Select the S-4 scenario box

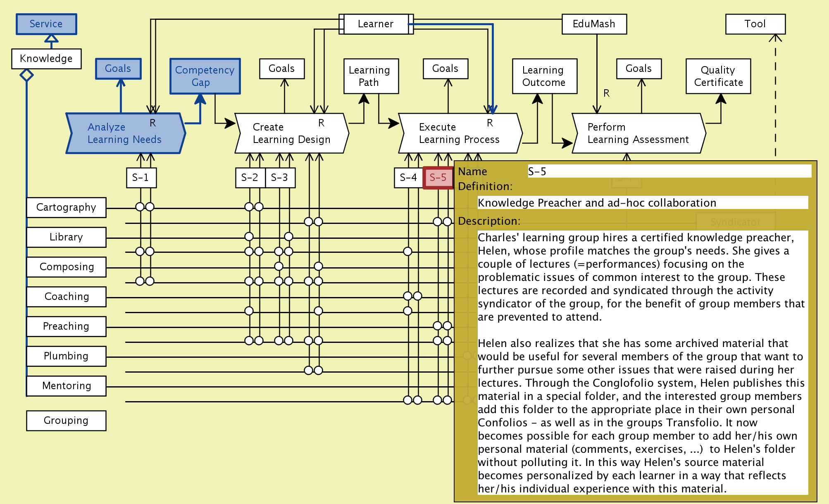point(408,178)
